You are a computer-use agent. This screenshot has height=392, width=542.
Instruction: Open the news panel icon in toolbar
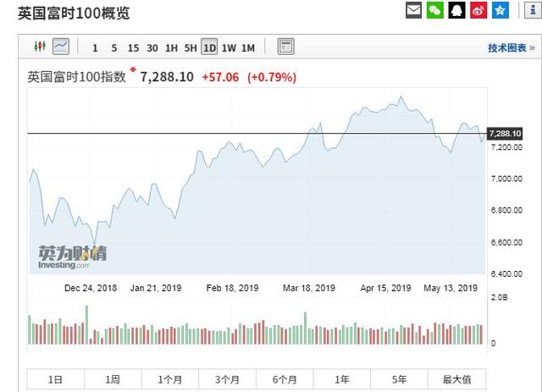pyautogui.click(x=286, y=47)
